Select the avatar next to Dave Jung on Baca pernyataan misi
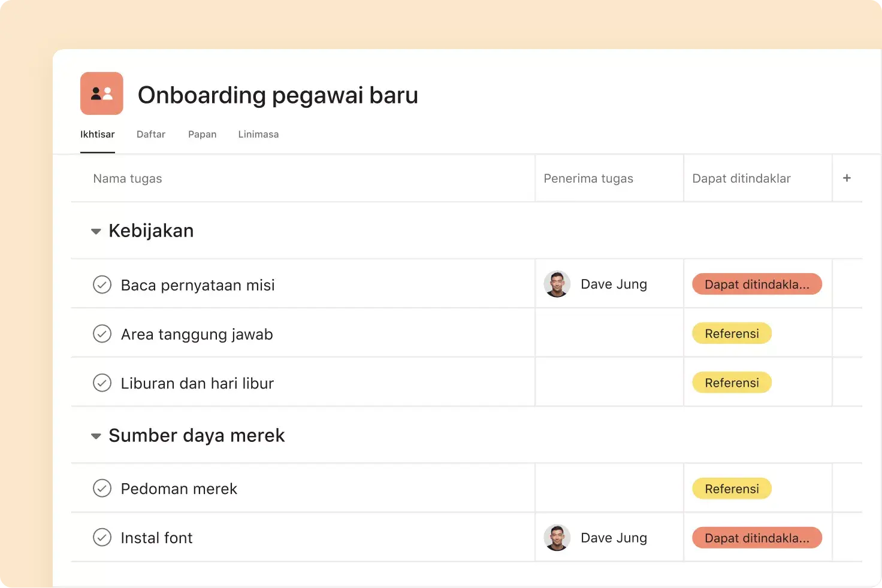The image size is (882, 588). click(557, 284)
